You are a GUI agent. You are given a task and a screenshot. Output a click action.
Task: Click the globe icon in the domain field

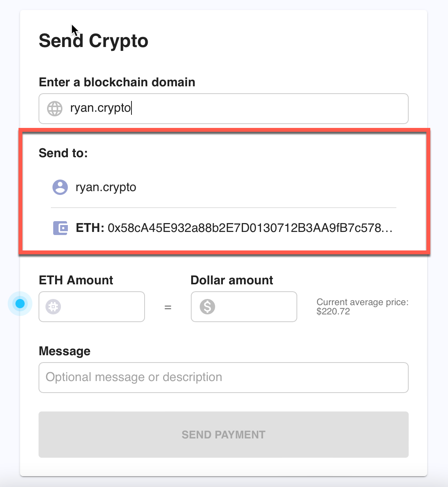tap(54, 109)
